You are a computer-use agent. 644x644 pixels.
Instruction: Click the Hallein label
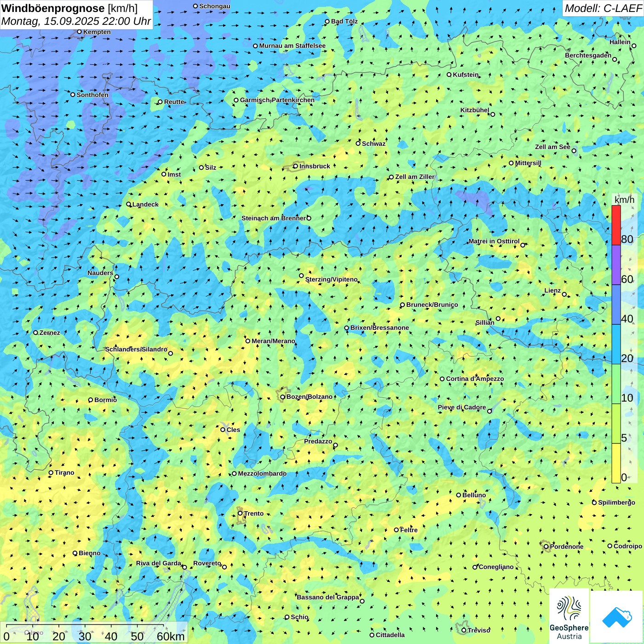(620, 42)
